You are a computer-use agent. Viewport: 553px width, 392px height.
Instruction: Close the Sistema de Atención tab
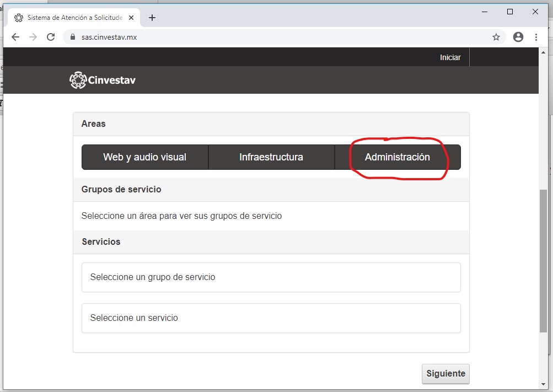(131, 18)
